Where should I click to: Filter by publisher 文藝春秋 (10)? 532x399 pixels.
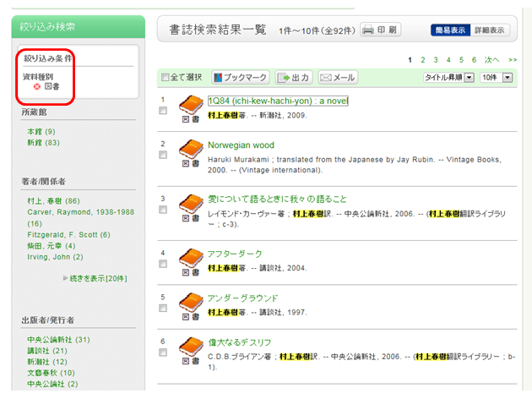pos(51,373)
